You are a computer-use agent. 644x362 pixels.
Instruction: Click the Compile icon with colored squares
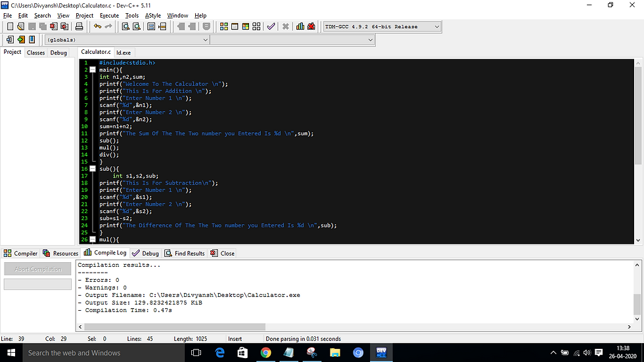[224, 26]
